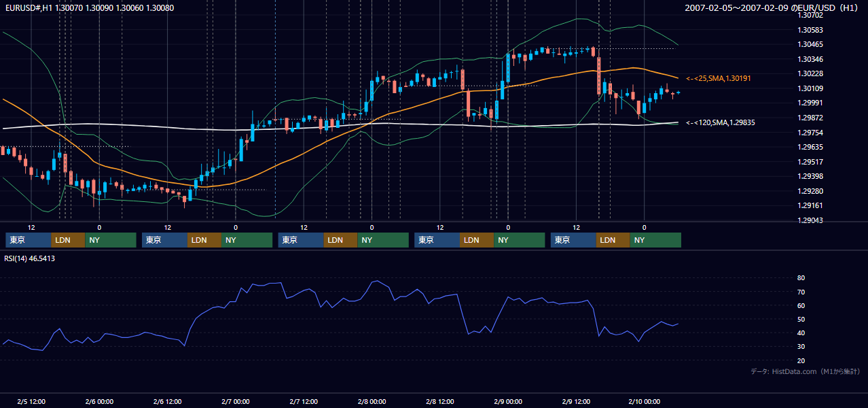Click price axis value 1.29635
This screenshot has height=408, width=868.
click(x=810, y=147)
